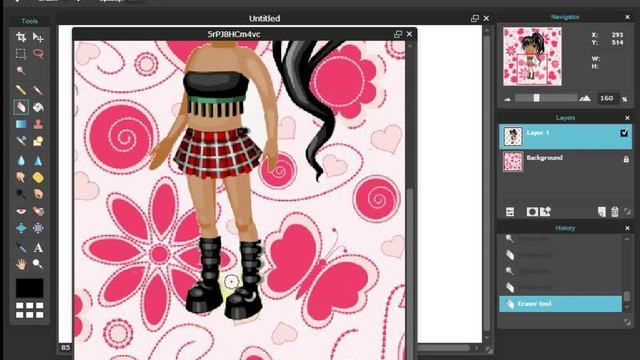Open the main black color swatch
640x360 pixels.
click(x=29, y=288)
